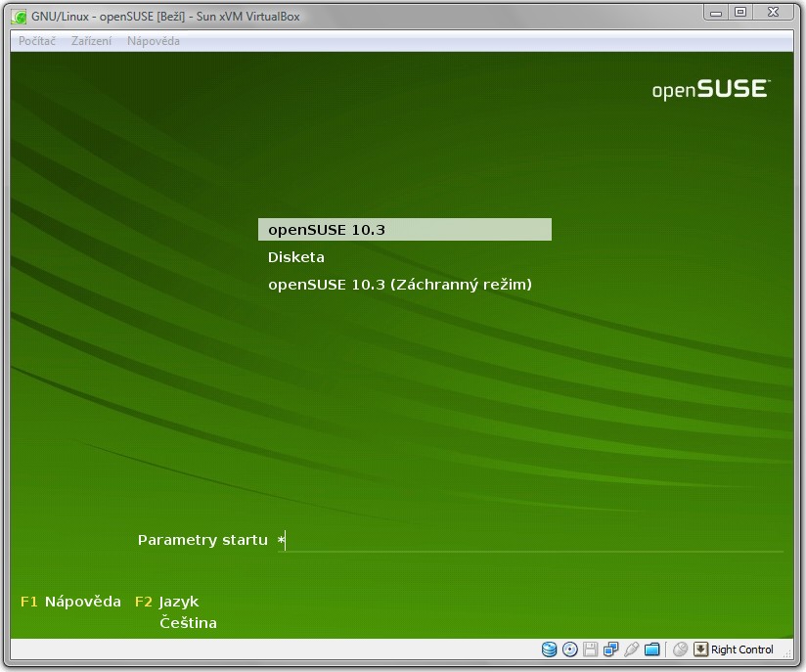Click F2 Jazyk language option
Screen dimensions: 806x672
(166, 602)
